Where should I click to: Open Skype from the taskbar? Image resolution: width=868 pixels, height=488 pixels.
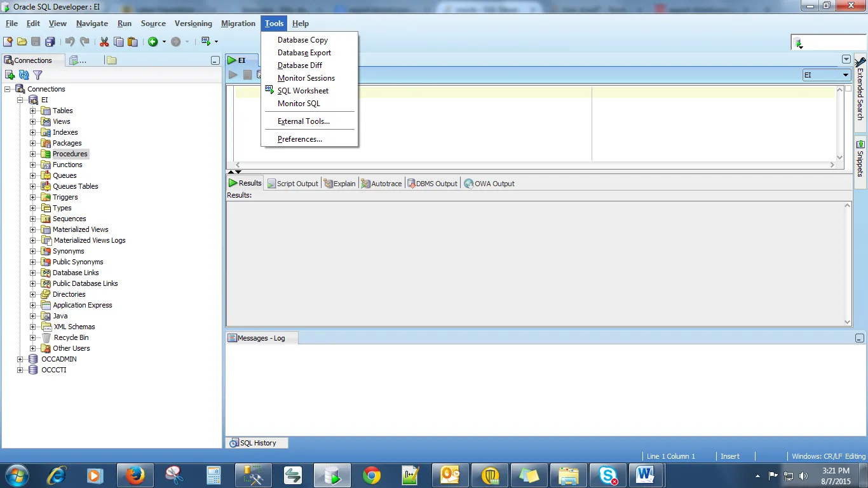tap(608, 475)
